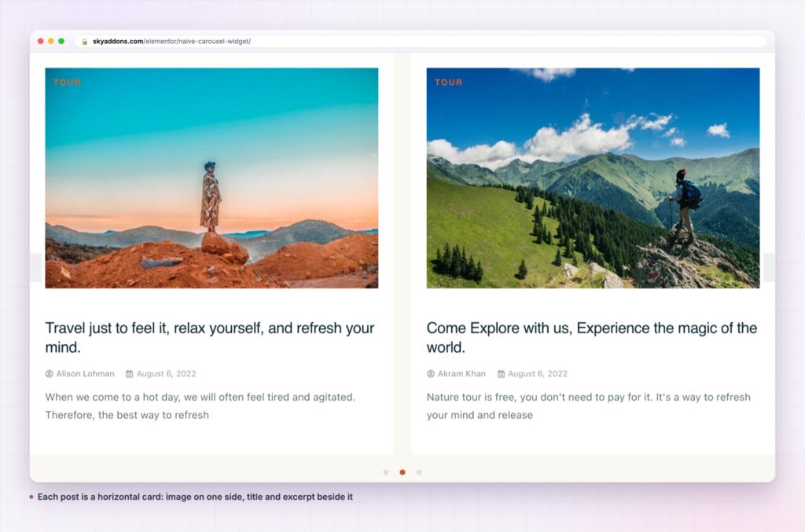
Task: Open the mountain hiker tour image
Action: point(593,178)
